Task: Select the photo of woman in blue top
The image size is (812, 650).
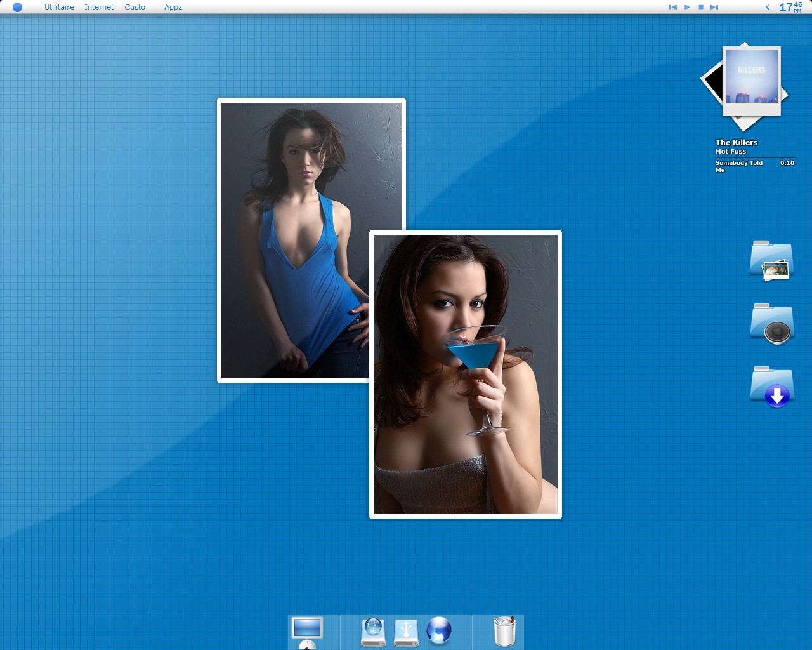Action: click(295, 241)
